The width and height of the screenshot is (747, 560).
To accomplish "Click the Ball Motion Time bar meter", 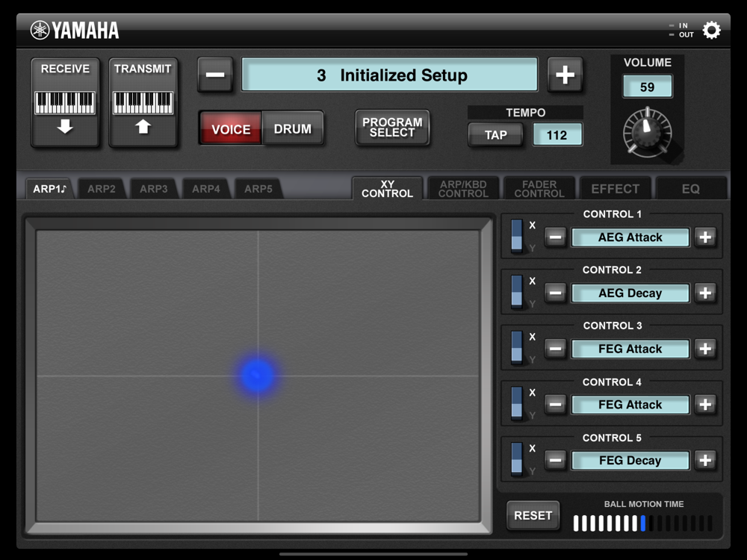I will (643, 523).
